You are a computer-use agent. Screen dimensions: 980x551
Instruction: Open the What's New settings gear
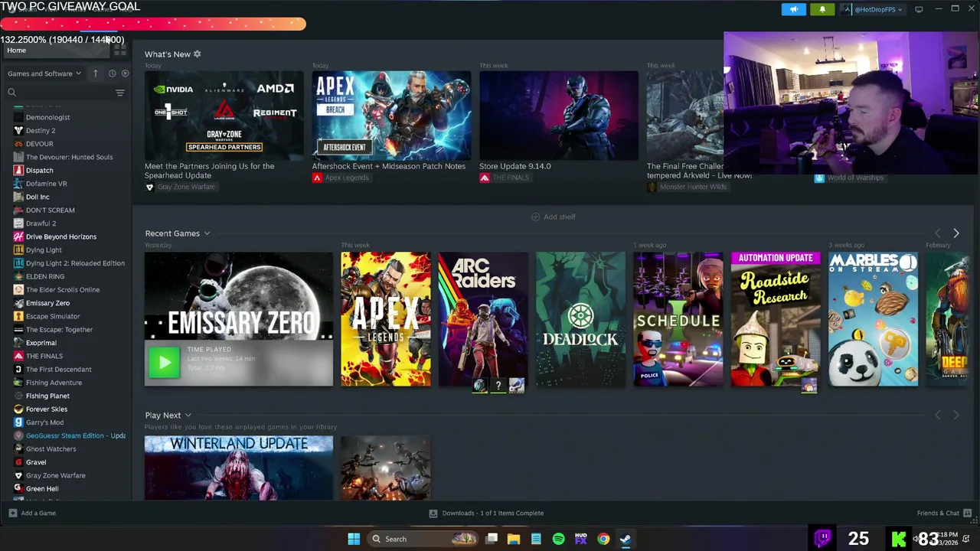point(197,54)
